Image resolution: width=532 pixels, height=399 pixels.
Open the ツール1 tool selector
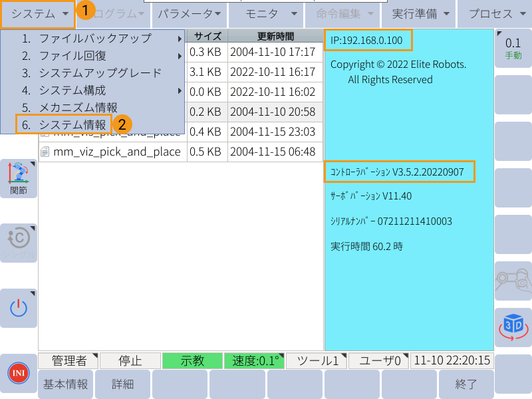(x=317, y=360)
